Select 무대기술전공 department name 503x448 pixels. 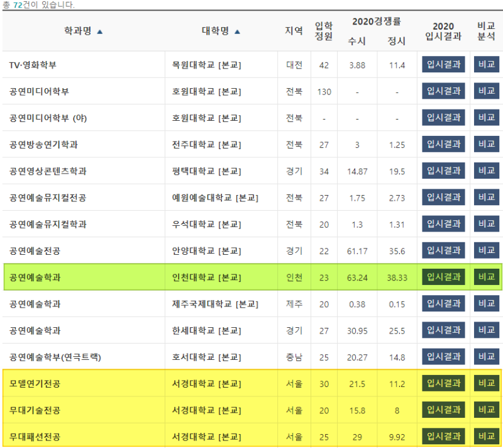pos(35,410)
